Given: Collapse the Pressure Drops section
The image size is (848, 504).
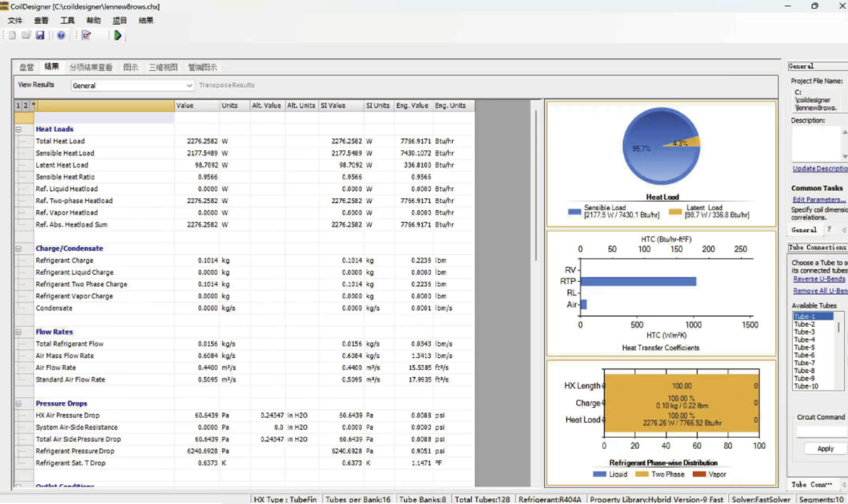Looking at the screenshot, I should (18, 404).
